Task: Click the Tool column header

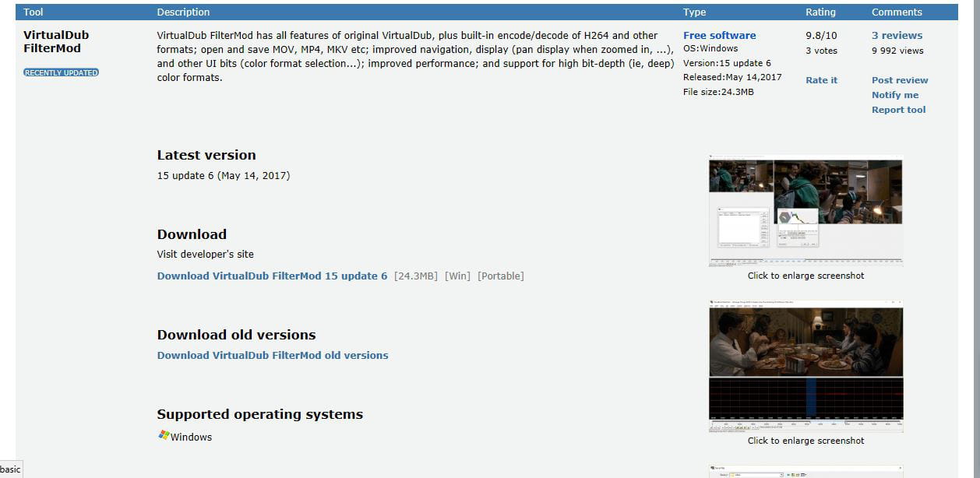Action: coord(33,12)
